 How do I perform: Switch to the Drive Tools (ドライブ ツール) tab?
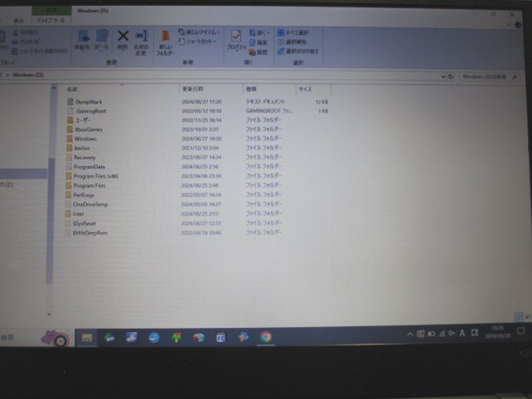click(51, 21)
